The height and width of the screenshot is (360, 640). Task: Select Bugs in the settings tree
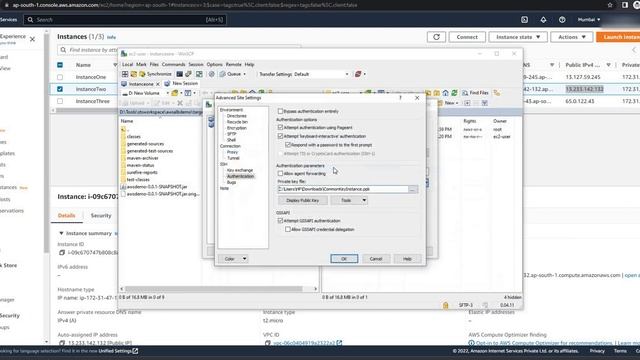pos(231,182)
